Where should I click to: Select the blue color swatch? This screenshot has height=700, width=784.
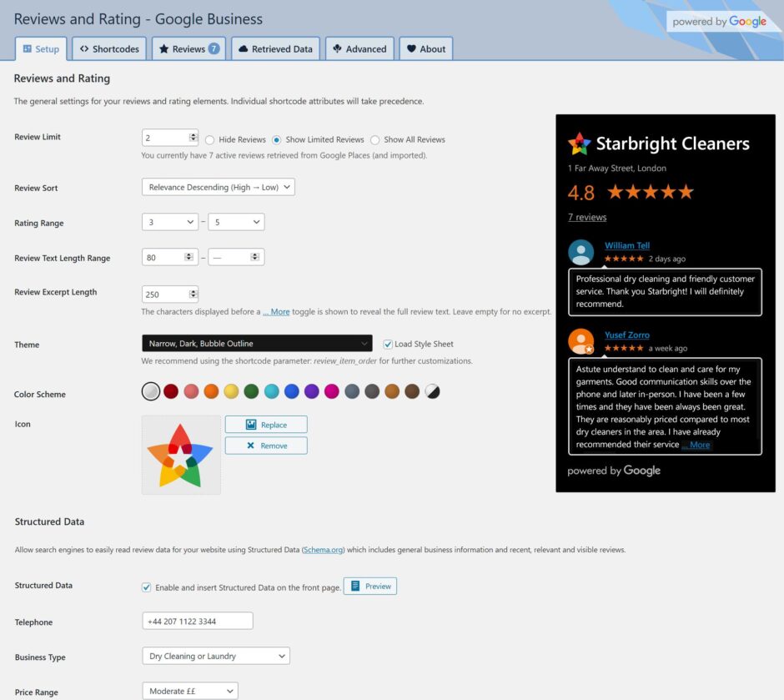tap(292, 391)
